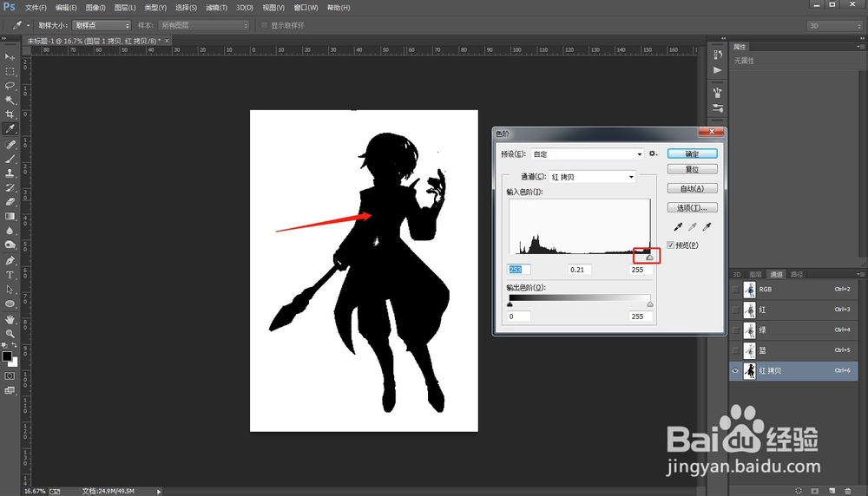The image size is (868, 496).
Task: Switch to the 图层 panel tab
Action: pyautogui.click(x=756, y=274)
